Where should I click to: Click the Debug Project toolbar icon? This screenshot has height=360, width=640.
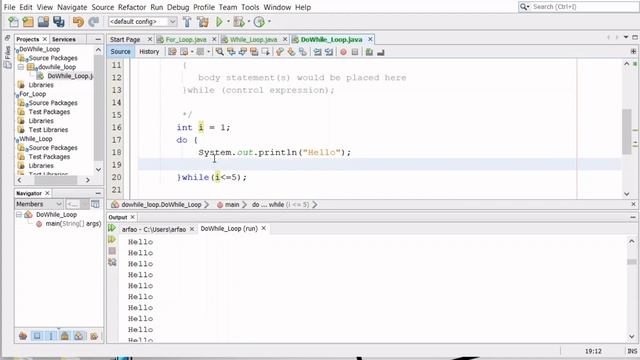tap(239, 22)
